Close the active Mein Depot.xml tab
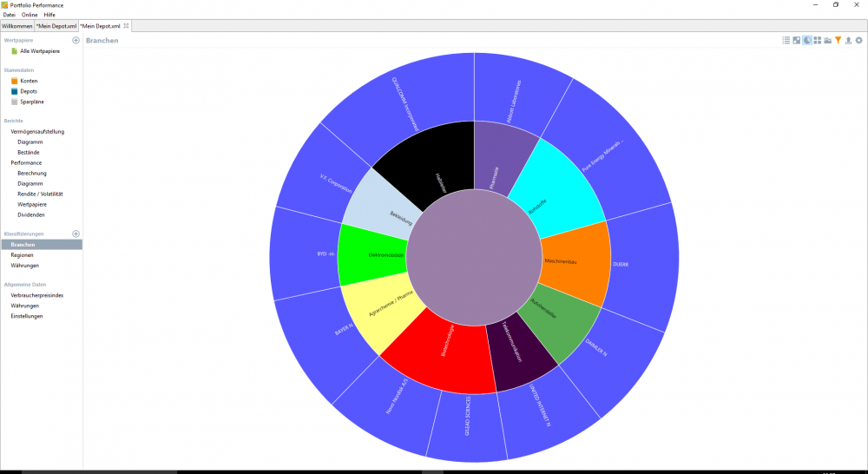The height and width of the screenshot is (474, 868). pyautogui.click(x=126, y=25)
